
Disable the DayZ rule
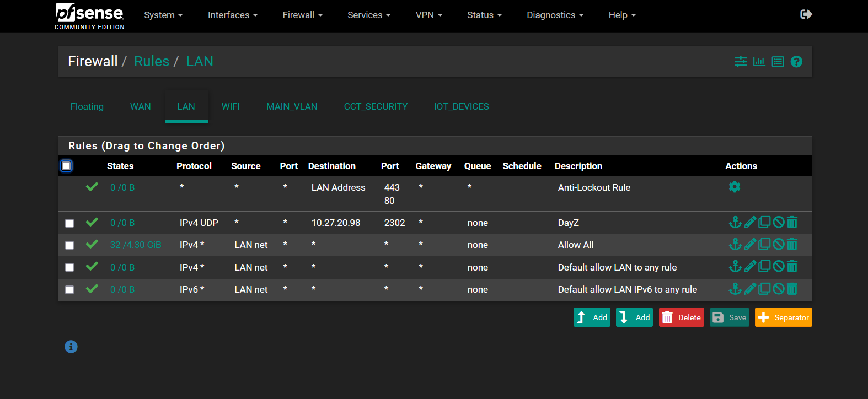pos(779,222)
